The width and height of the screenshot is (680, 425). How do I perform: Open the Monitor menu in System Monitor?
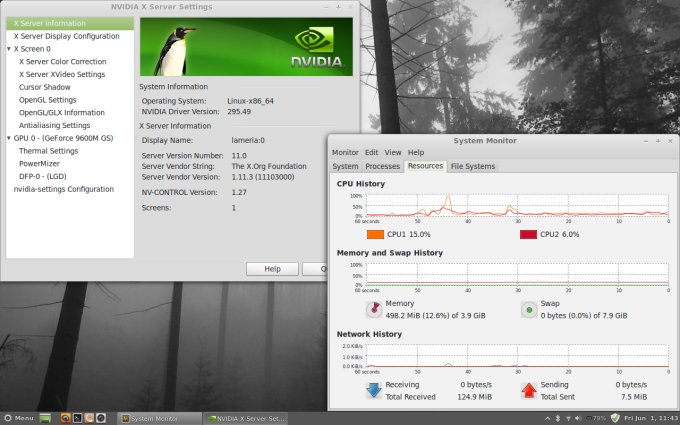coord(345,153)
